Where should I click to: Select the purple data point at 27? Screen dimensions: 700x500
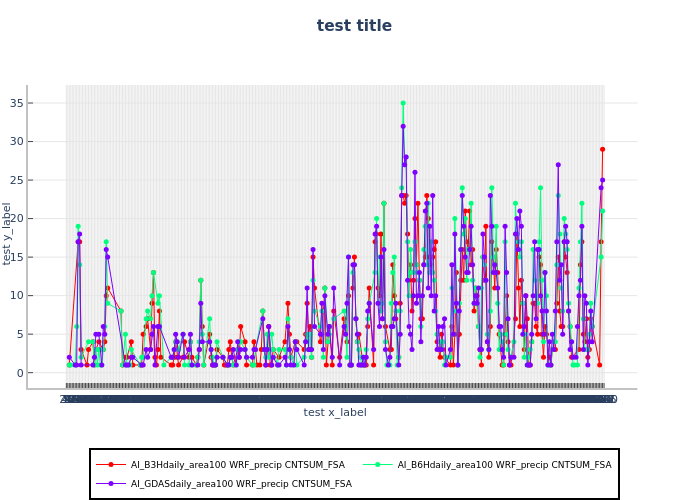click(x=558, y=165)
